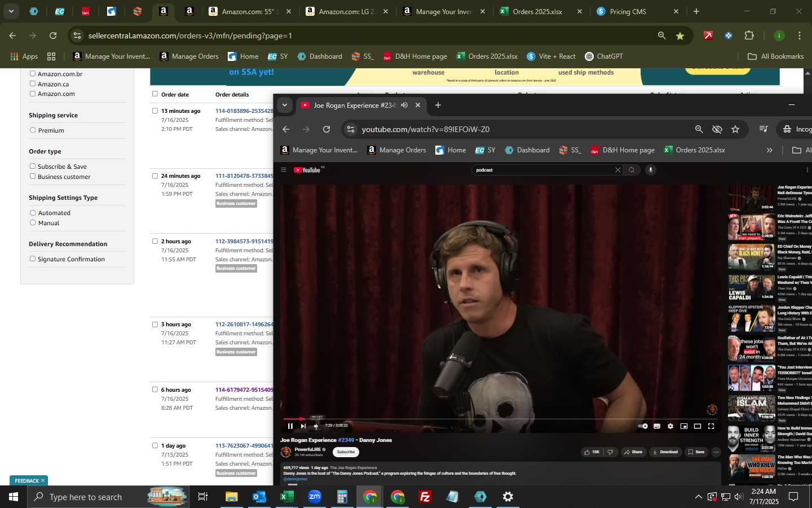Toggle autoplay switch in YouTube player
The height and width of the screenshot is (508, 812).
[x=643, y=426]
